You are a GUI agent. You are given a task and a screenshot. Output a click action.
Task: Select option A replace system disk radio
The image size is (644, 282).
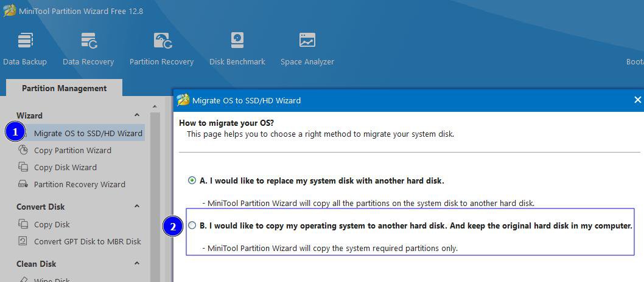click(192, 181)
